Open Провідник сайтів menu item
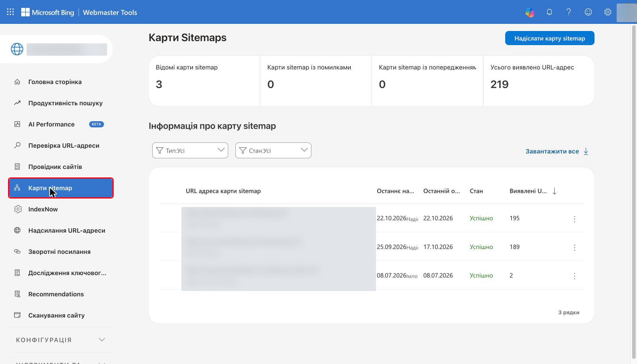 (61, 167)
